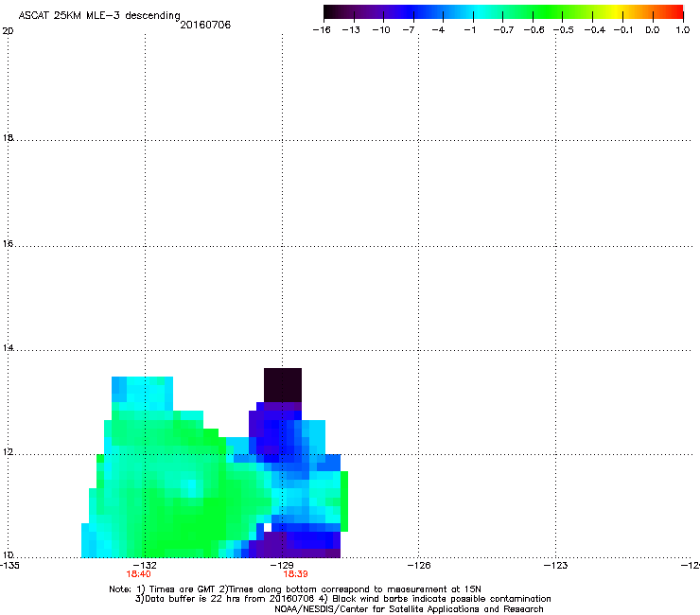Click the colorbar label -0.7
The image size is (700, 615).
503,30
